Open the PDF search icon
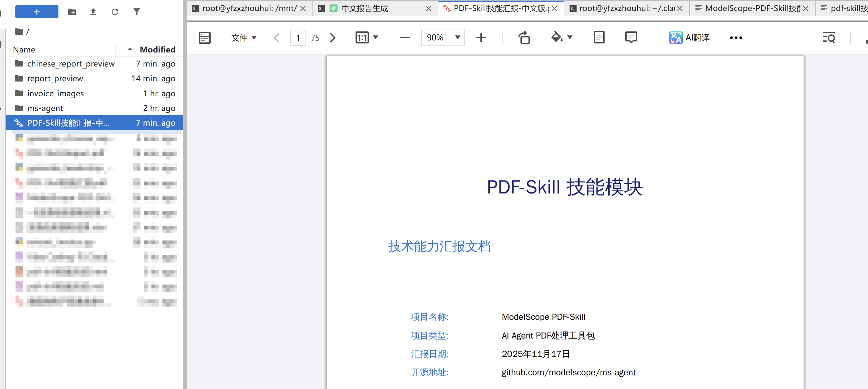The height and width of the screenshot is (389, 868). (829, 37)
